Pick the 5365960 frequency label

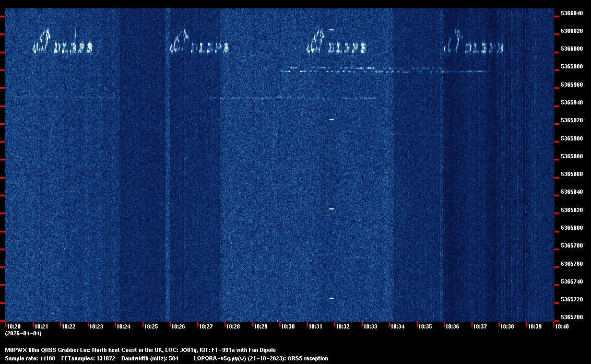[x=572, y=85]
